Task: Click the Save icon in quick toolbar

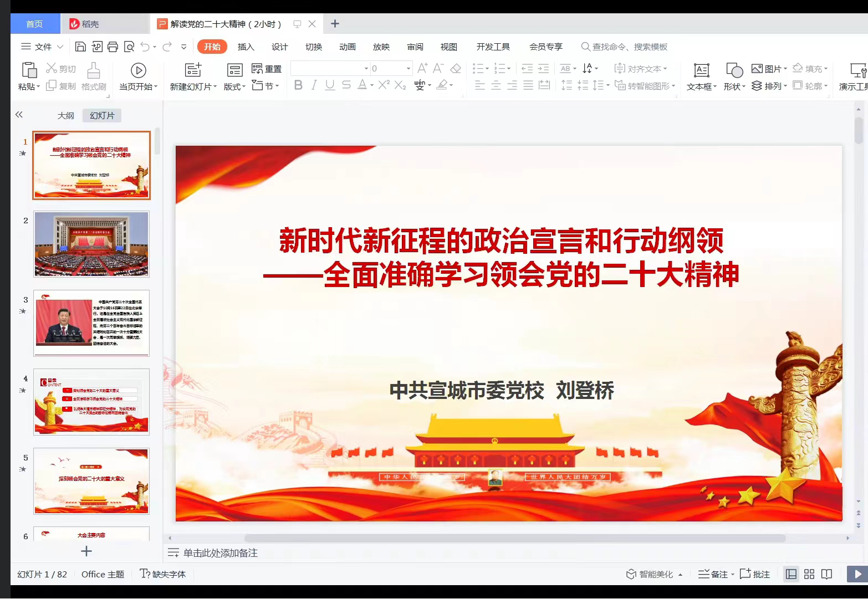Action: tap(80, 47)
